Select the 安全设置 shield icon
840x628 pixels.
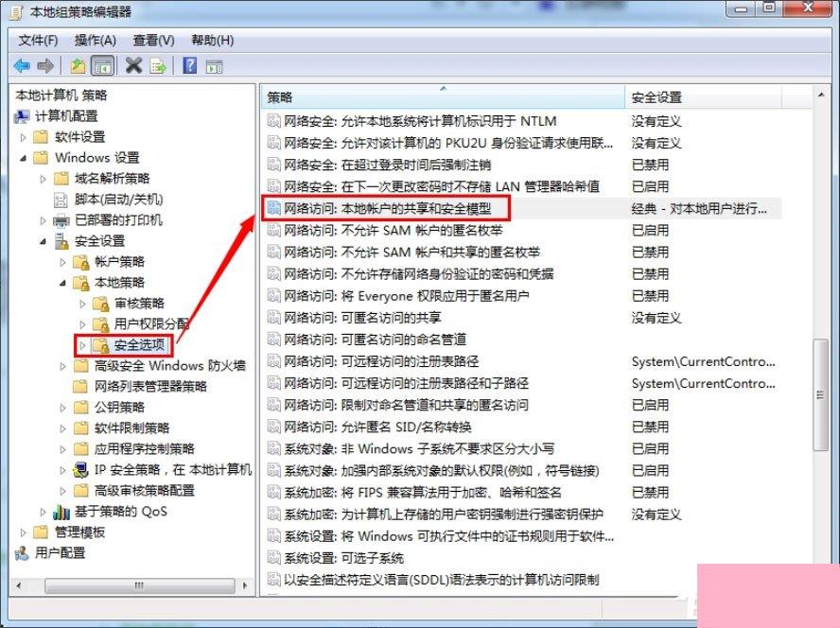pos(61,242)
